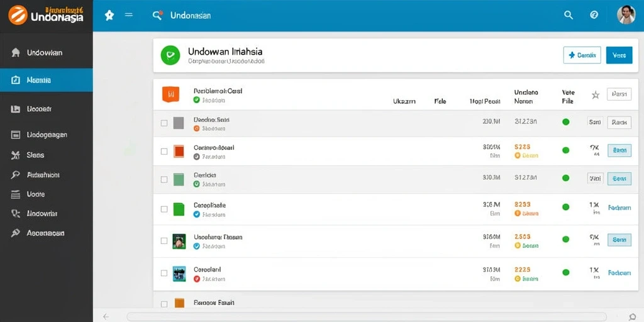The image size is (644, 322).
Task: Click the home icon next to Undowkan
Action: pyautogui.click(x=16, y=53)
